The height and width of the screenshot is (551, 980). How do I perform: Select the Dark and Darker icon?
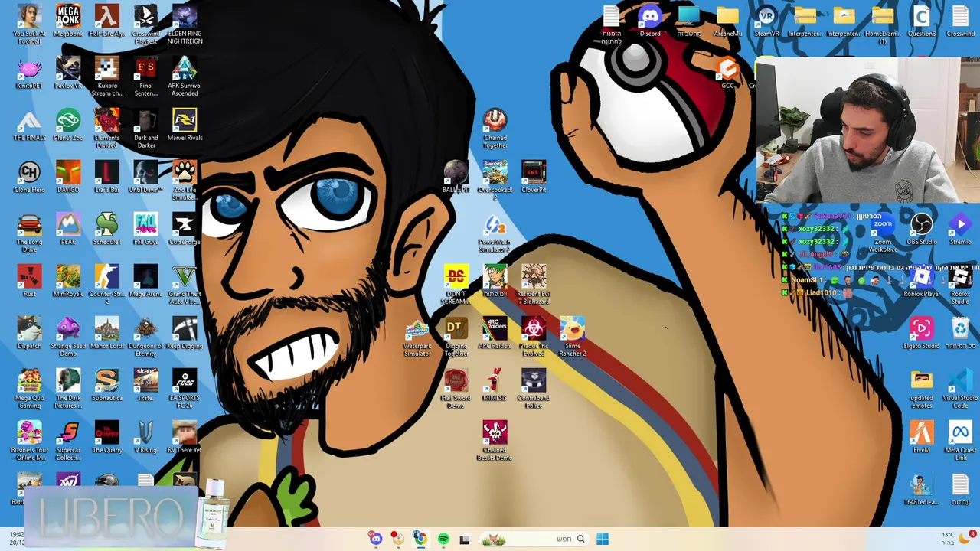pyautogui.click(x=145, y=129)
